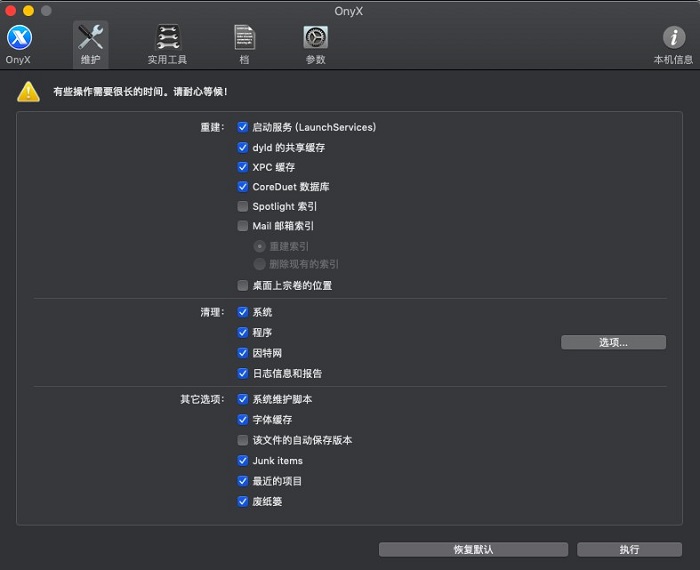Screen dimensions: 700x570
Task: Select 重建索引 radio button
Action: tap(259, 246)
